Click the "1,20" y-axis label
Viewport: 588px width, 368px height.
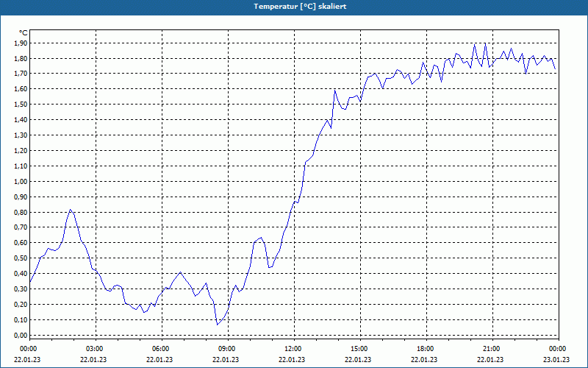[x=22, y=150]
